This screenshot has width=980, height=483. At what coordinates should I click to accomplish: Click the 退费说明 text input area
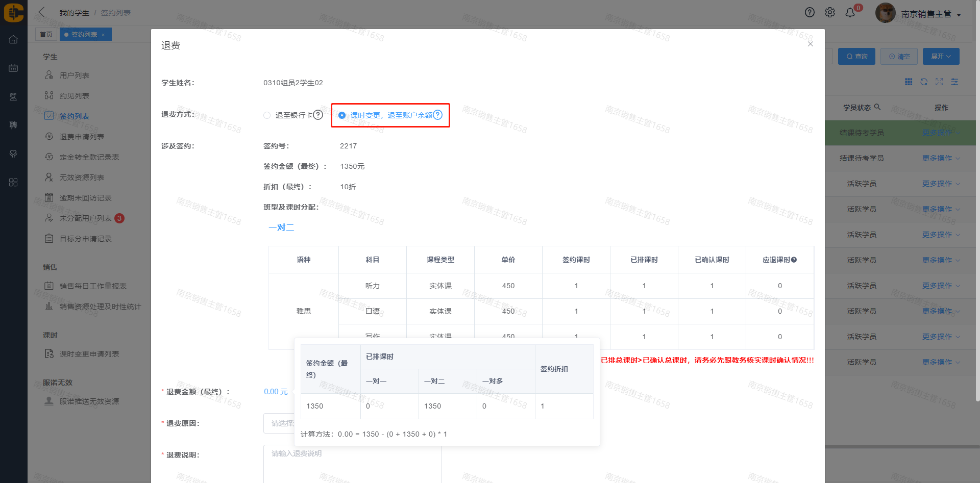pos(352,464)
